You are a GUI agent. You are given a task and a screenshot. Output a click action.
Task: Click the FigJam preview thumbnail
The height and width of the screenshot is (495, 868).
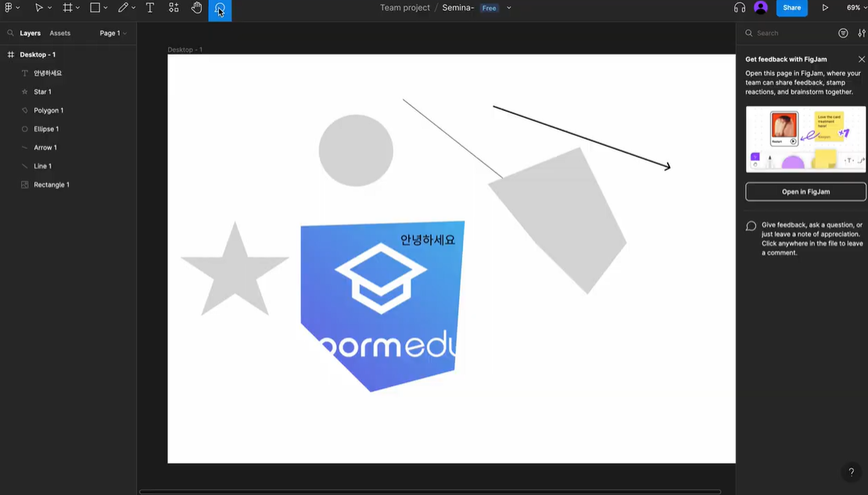click(805, 139)
